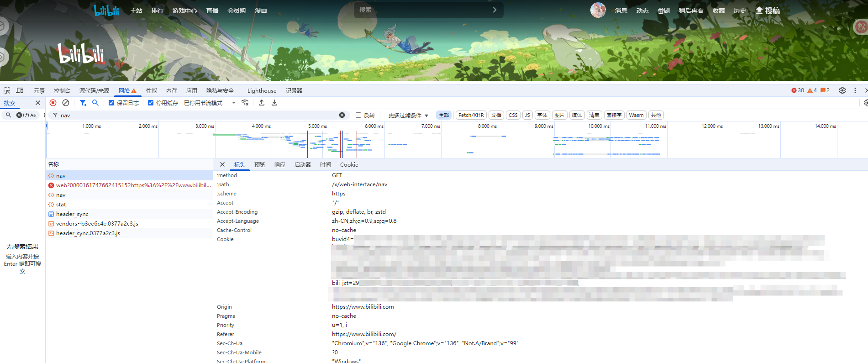Select the header_sync request row
The image size is (868, 363).
pyautogui.click(x=129, y=214)
